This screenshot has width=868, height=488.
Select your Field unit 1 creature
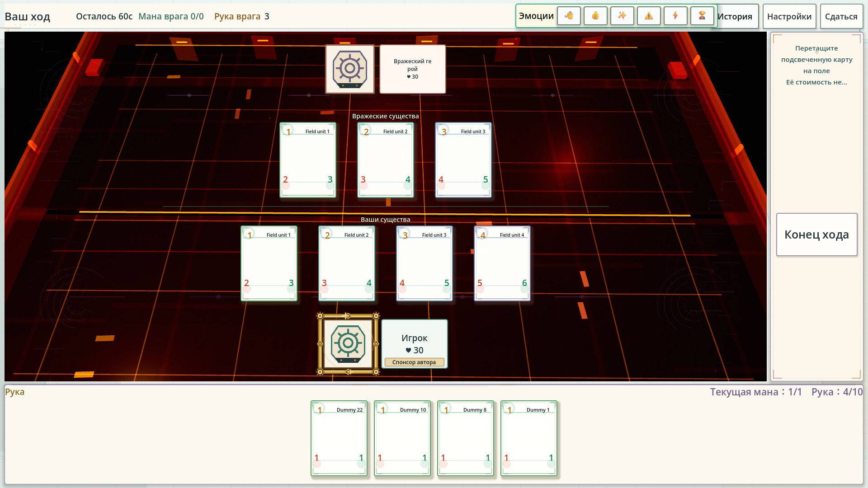pyautogui.click(x=269, y=263)
